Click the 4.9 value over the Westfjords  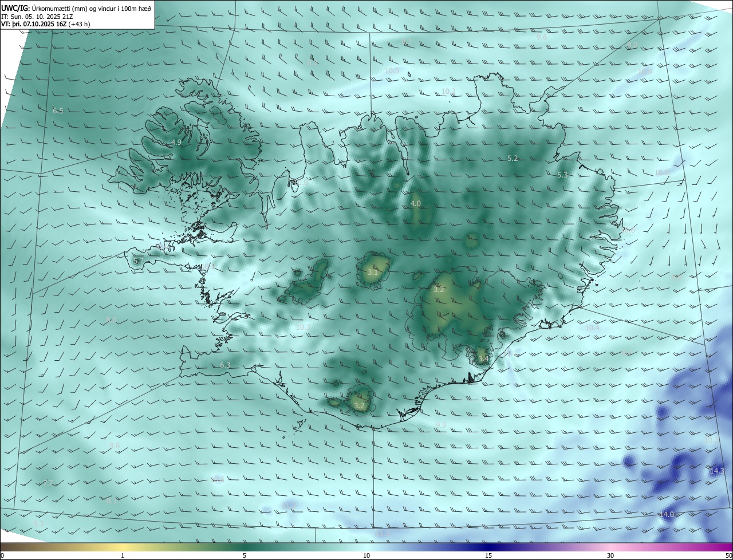tap(176, 142)
